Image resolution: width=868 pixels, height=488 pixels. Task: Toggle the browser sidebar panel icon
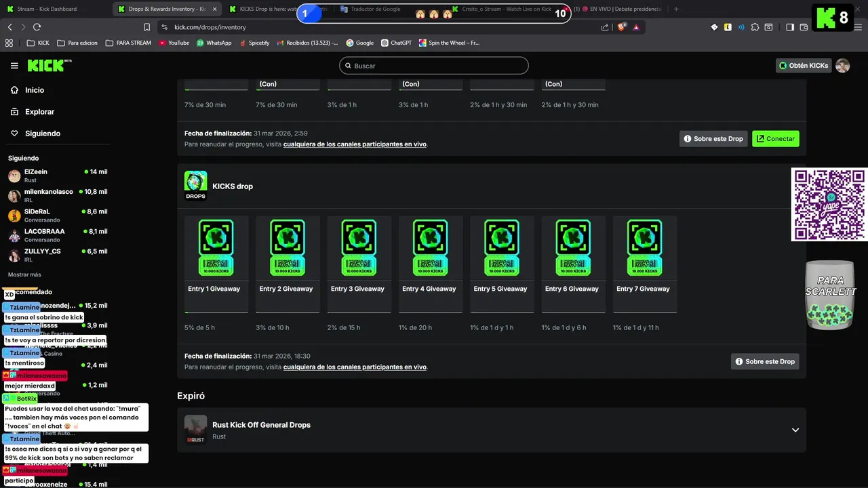[790, 27]
